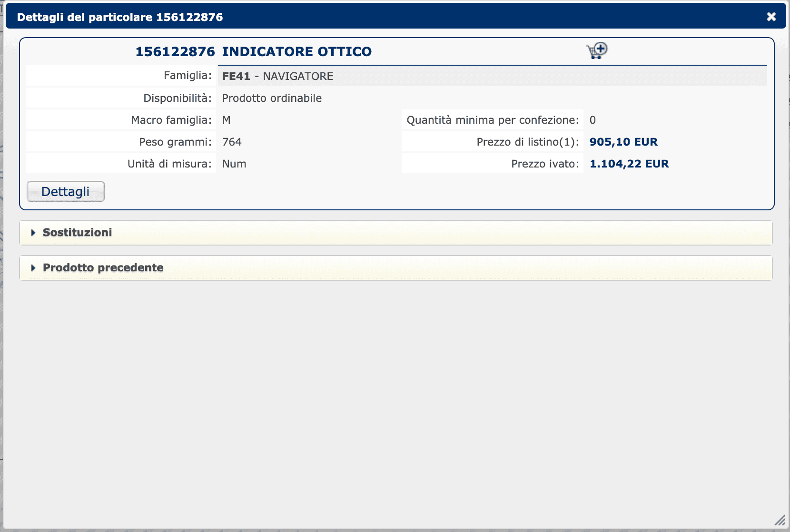Click the Prezzo di listino(1) label
The height and width of the screenshot is (532, 790).
(527, 142)
